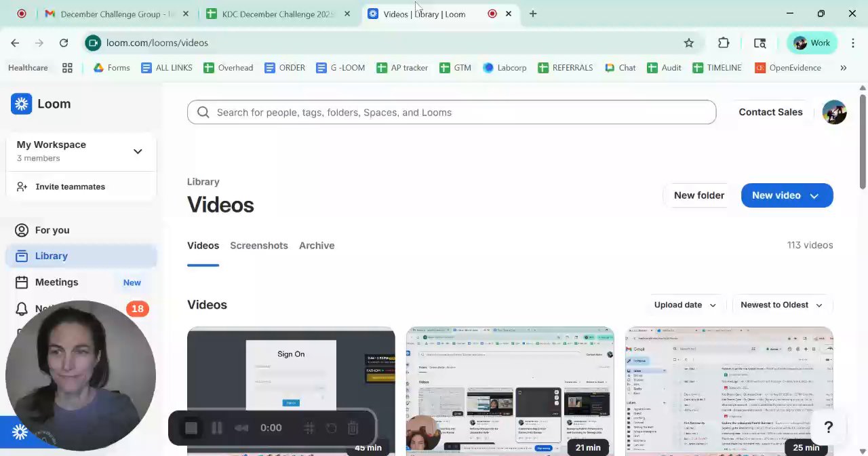868x456 pixels.
Task: Click the rewind recording control
Action: click(241, 428)
